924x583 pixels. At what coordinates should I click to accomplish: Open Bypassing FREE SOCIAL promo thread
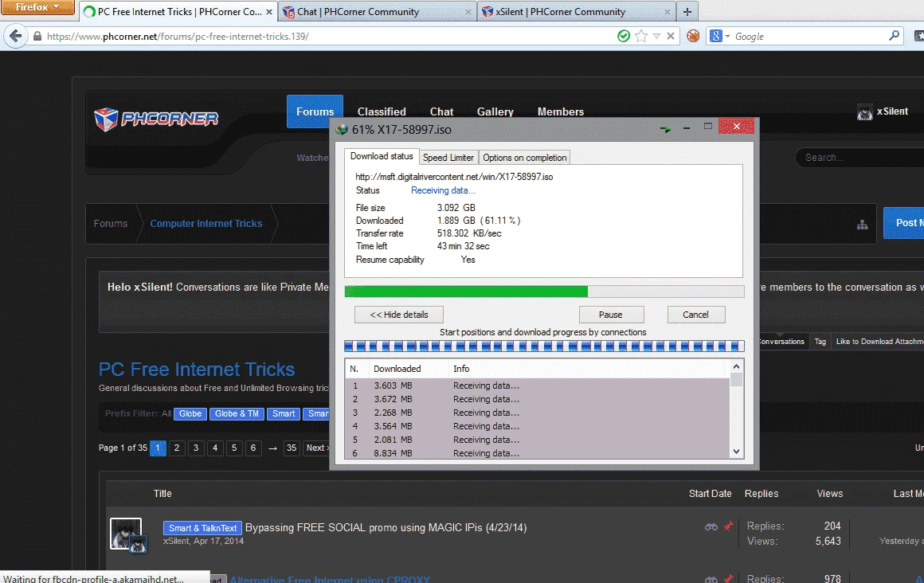[386, 527]
